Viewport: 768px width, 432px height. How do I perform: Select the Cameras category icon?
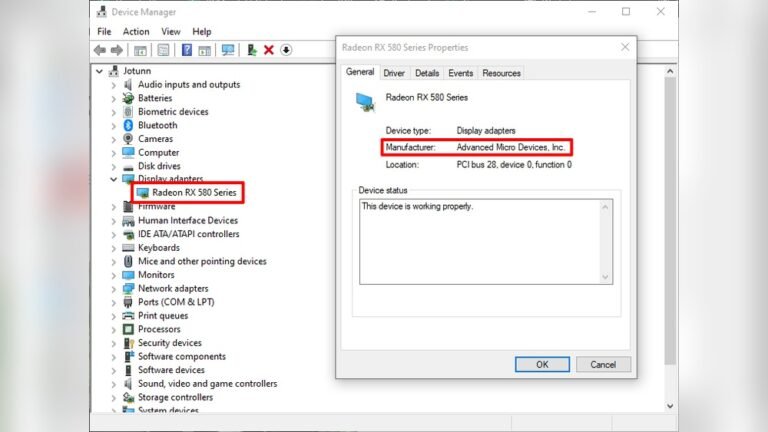tap(128, 139)
